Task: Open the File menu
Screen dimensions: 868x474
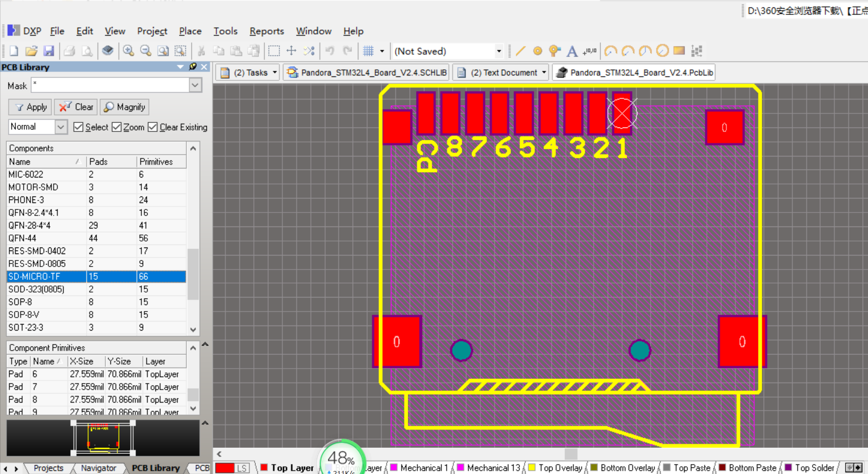Action: [57, 31]
